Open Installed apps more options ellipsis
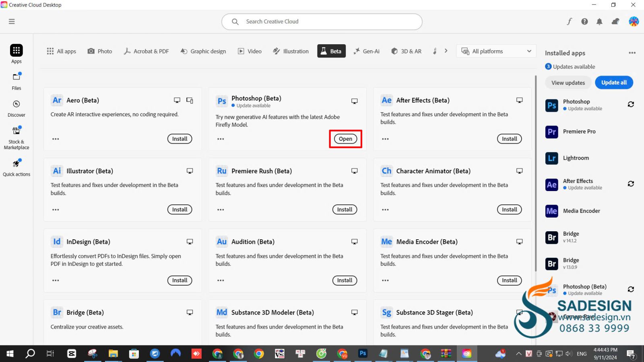644x362 pixels. (632, 53)
